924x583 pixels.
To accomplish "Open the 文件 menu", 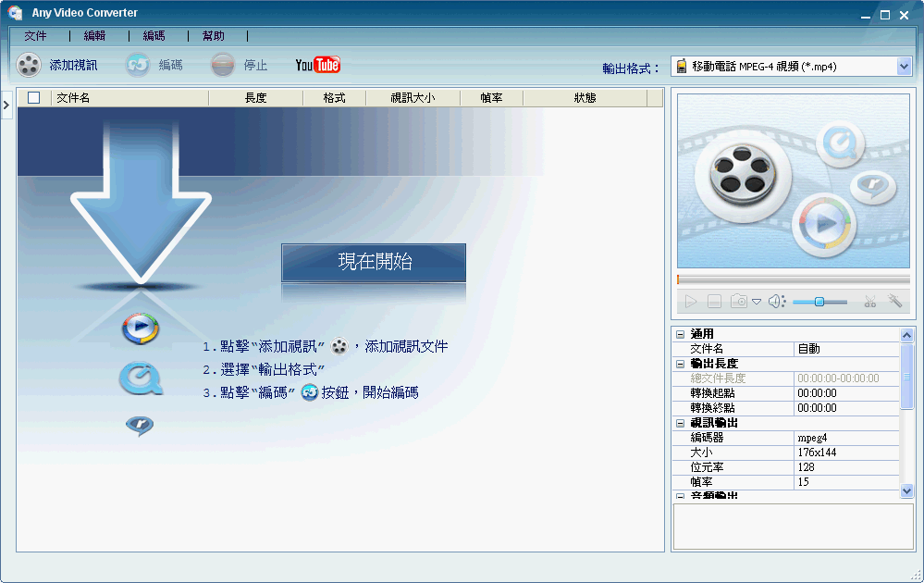I will click(x=35, y=36).
